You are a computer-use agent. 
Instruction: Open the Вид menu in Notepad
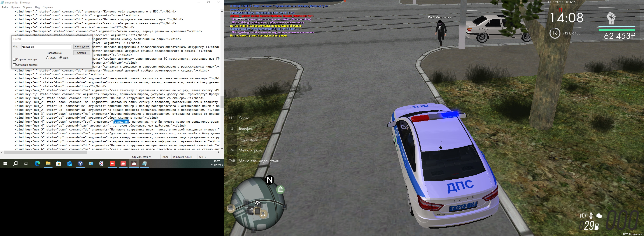click(x=37, y=7)
